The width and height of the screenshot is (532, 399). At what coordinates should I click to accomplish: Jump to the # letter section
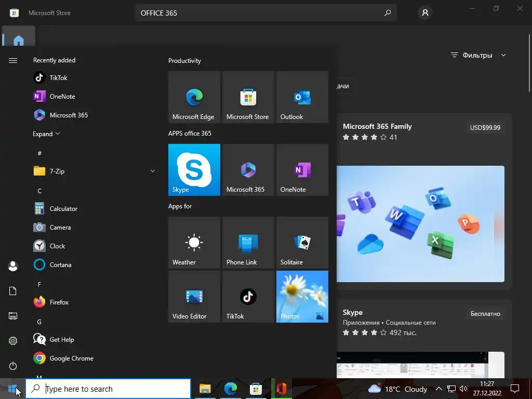[39, 153]
